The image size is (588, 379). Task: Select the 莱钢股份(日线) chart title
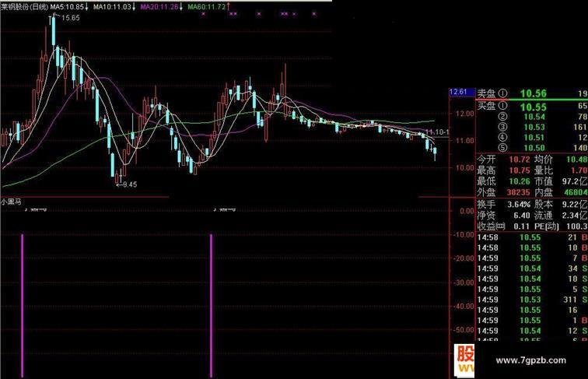(x=24, y=7)
